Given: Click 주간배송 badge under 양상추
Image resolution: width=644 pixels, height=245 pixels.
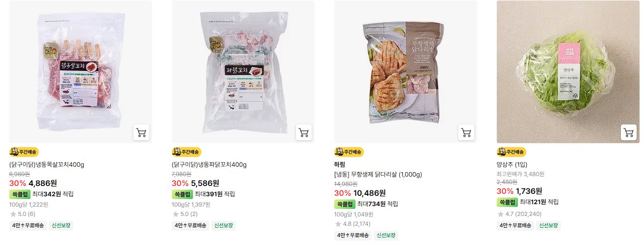Looking at the screenshot, I should pyautogui.click(x=512, y=152).
